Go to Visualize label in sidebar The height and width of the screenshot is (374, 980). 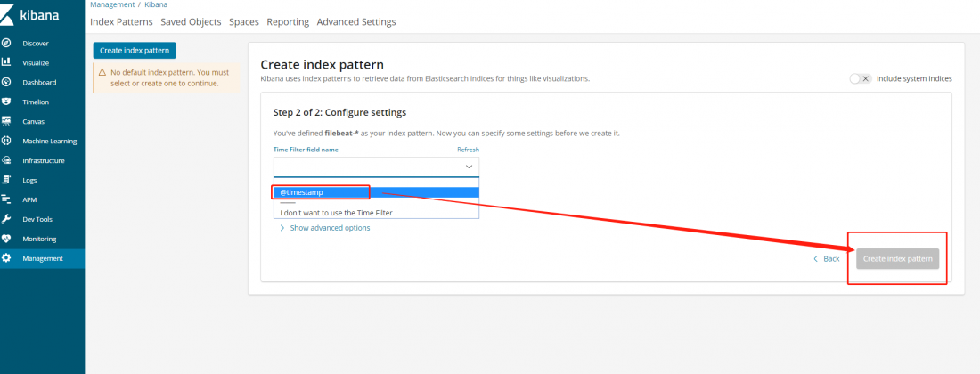click(x=36, y=63)
